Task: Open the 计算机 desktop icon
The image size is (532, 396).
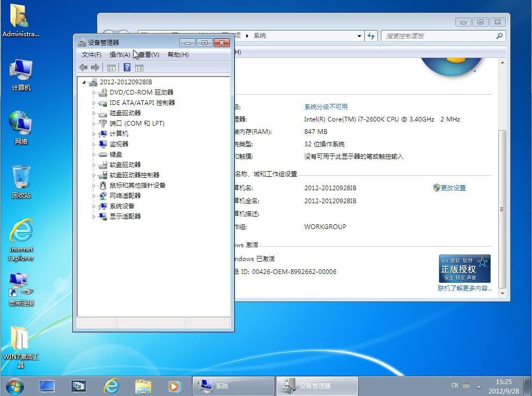Action: point(21,75)
